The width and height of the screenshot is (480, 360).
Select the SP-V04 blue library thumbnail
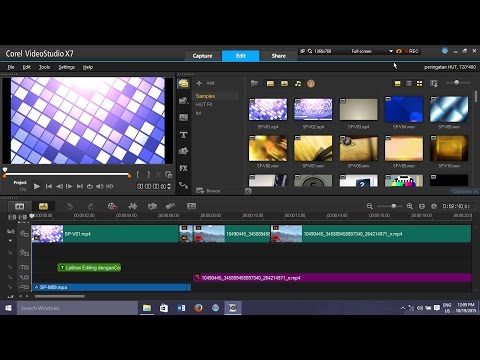pyautogui.click(x=404, y=109)
